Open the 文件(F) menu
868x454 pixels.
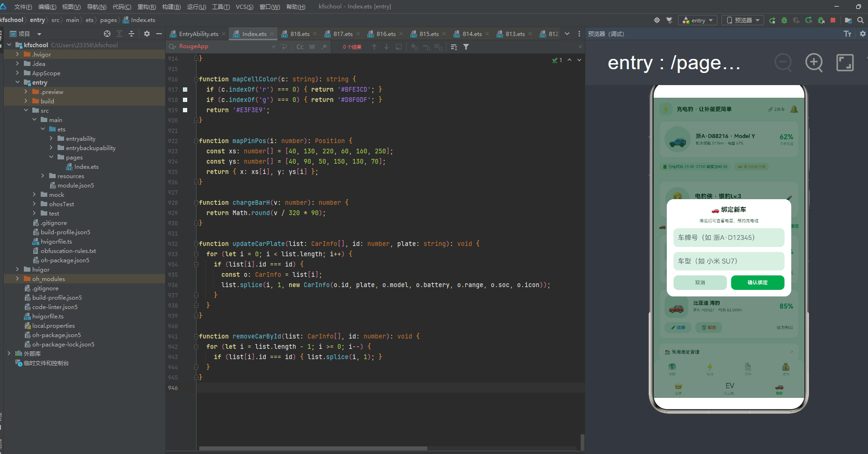click(x=23, y=7)
